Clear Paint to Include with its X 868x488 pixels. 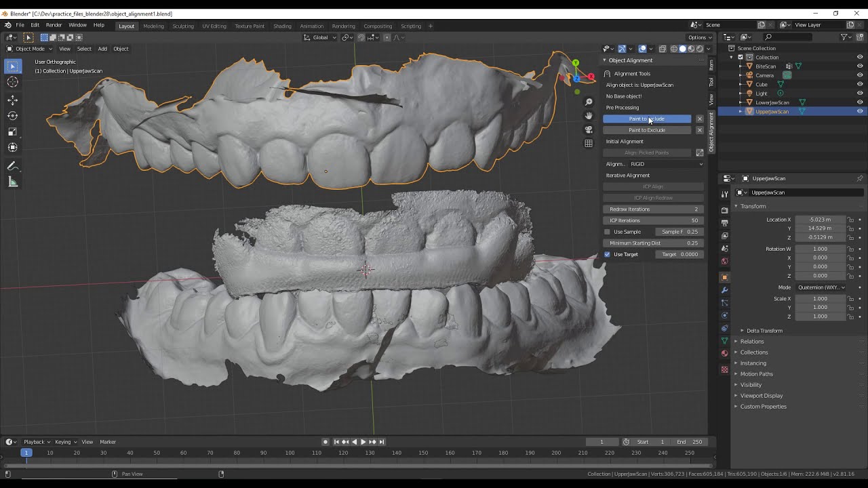(700, 119)
